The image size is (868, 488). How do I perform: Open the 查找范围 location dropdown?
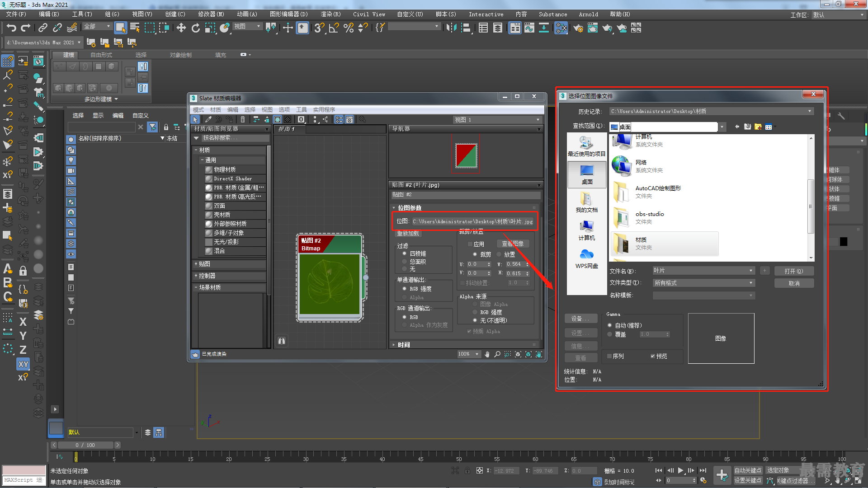722,127
